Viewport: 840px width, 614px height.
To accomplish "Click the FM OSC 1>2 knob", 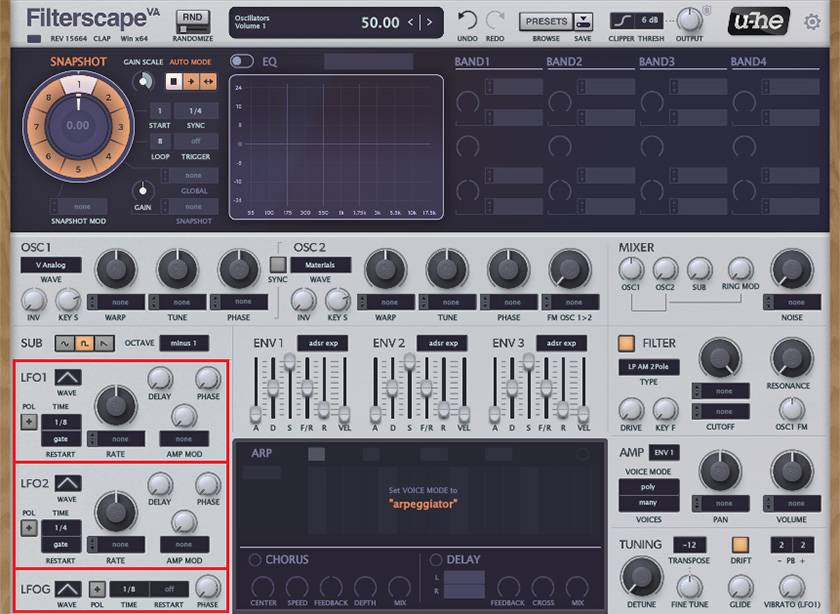I will click(569, 269).
